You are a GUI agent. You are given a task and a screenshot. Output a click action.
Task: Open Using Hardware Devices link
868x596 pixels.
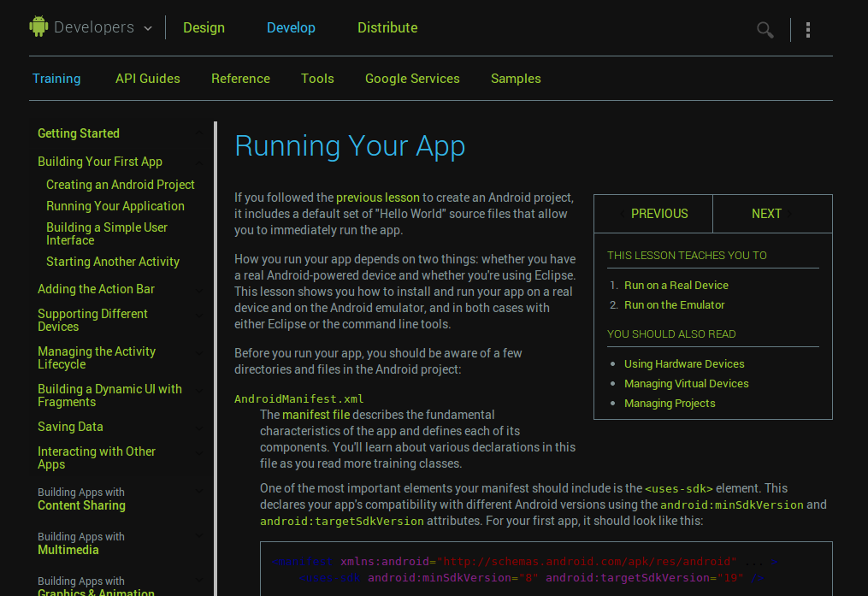[x=684, y=363]
